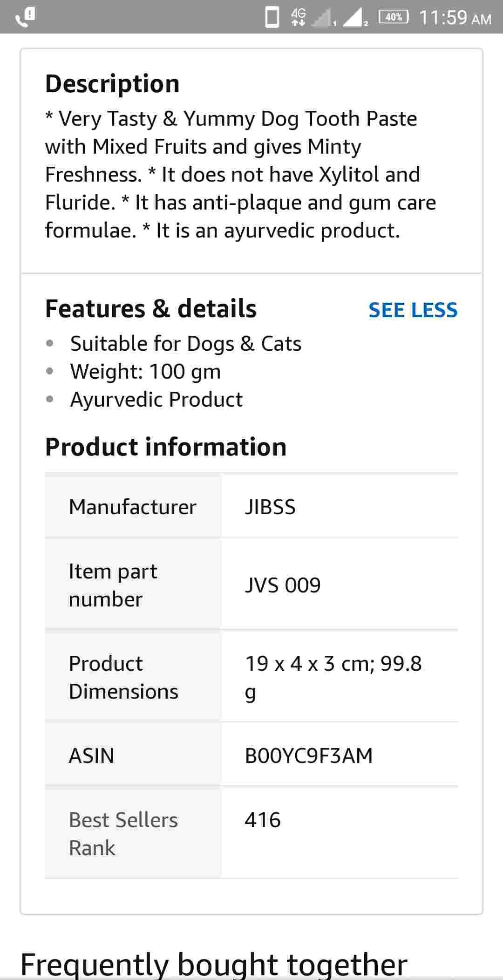Tap the JVS 009 item part number
Viewport: 503px width, 980px height.
pos(283,585)
